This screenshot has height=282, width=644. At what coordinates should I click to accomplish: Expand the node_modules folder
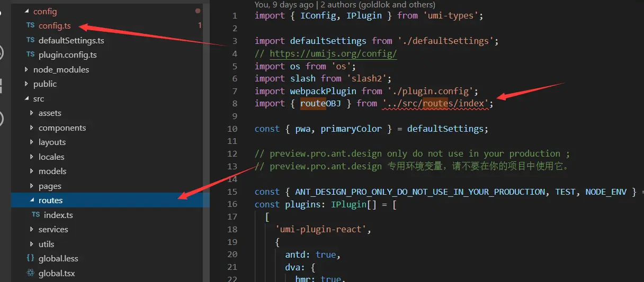[27, 69]
